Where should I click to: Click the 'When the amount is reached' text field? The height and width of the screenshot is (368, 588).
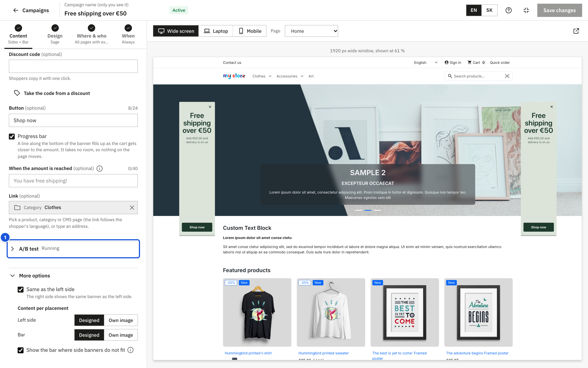pyautogui.click(x=73, y=181)
